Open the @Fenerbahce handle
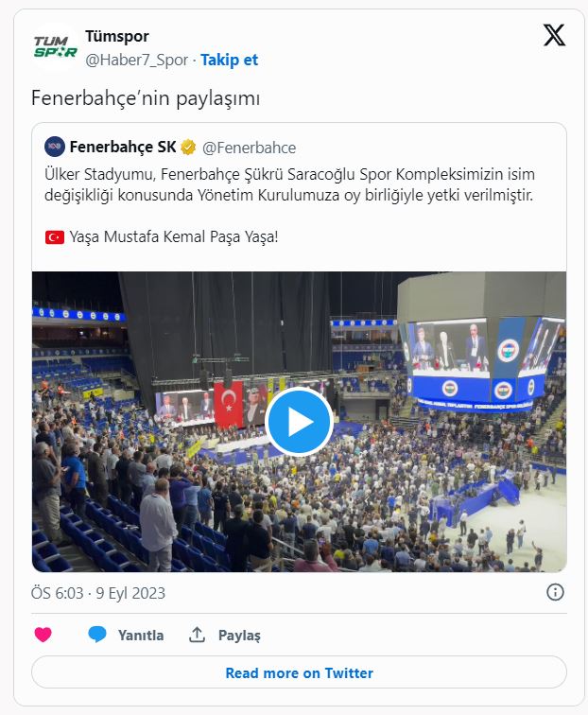 coord(250,148)
